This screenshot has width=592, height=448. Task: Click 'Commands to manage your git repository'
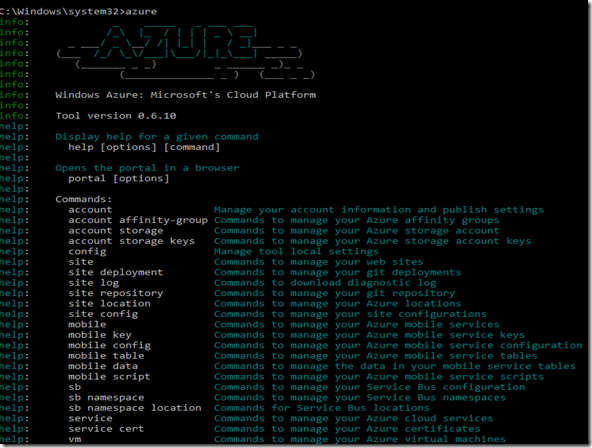pos(335,293)
